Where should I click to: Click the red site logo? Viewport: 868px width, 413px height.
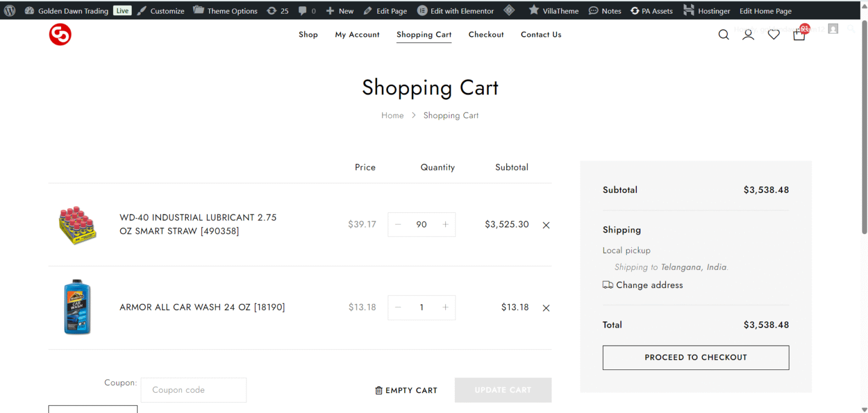click(x=60, y=35)
